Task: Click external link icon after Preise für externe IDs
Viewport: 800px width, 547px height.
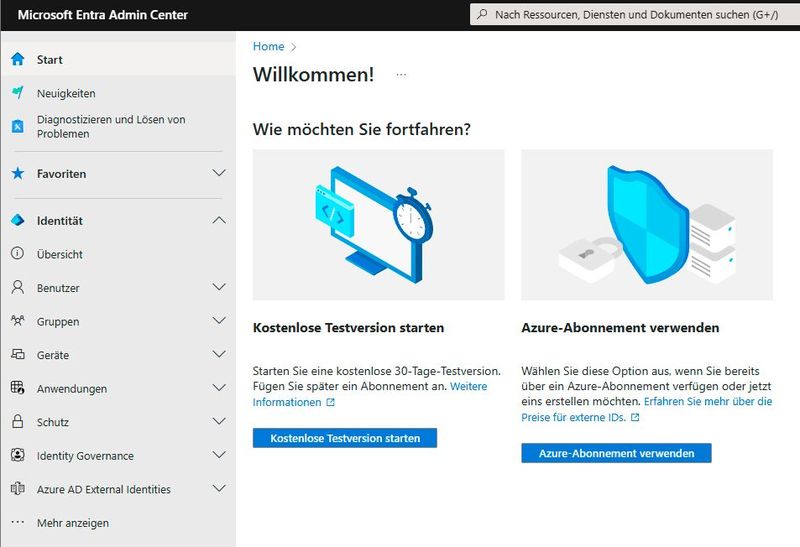Action: click(x=635, y=417)
